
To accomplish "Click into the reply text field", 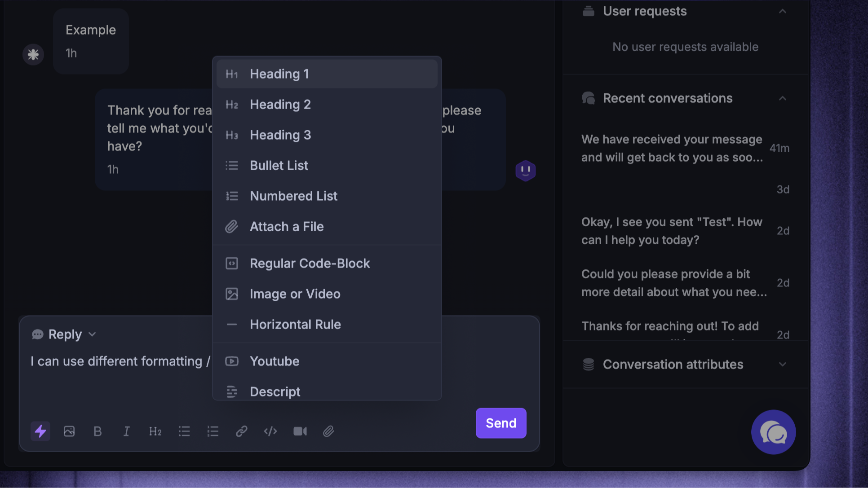I will 120,361.
